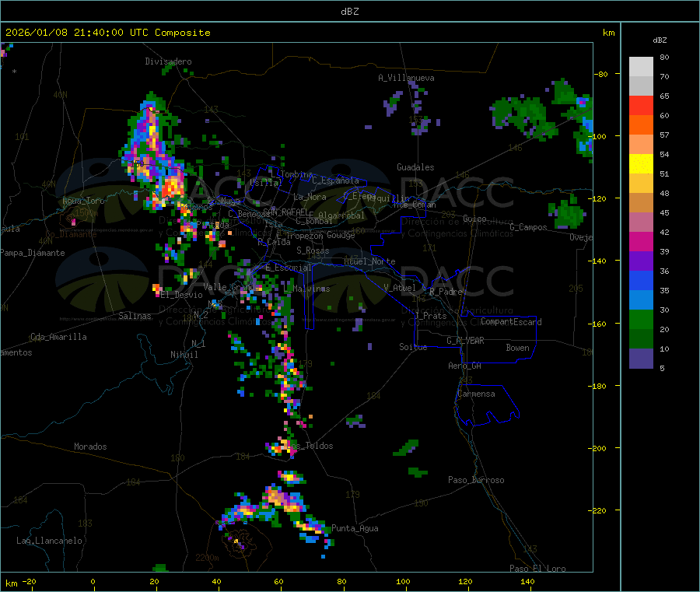Click the La_Nora label
This screenshot has height=592, width=700.
coord(310,197)
